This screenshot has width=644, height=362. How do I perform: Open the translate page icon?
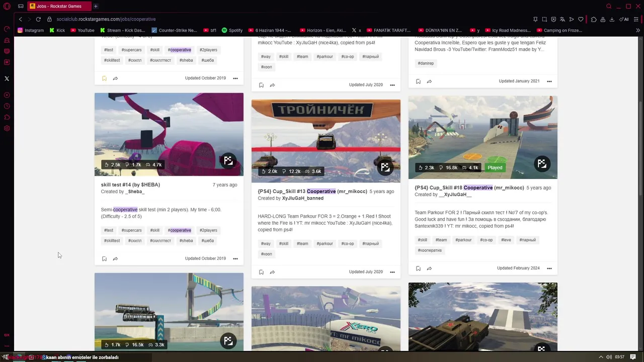[562, 19]
